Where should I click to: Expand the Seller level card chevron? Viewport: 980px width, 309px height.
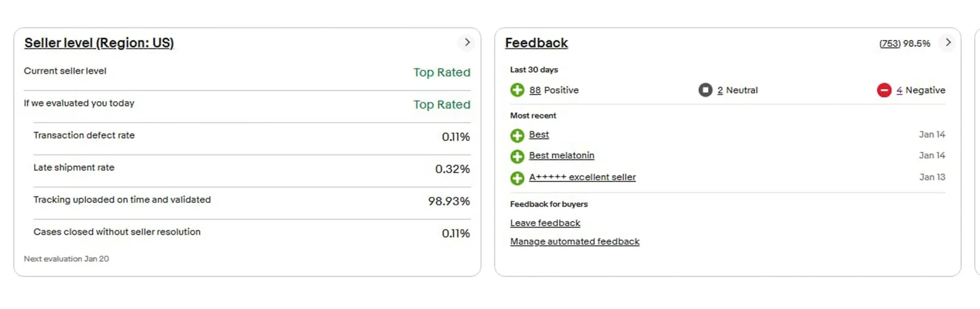tap(467, 42)
